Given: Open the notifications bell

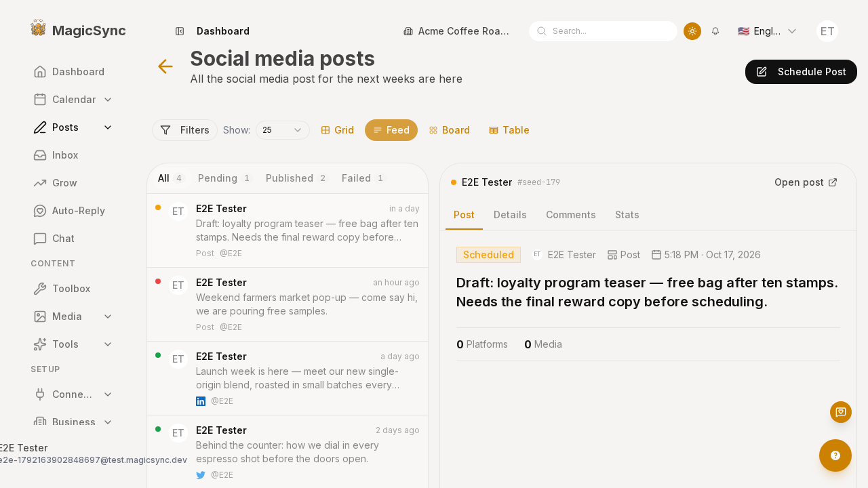Looking at the screenshot, I should coord(715,31).
